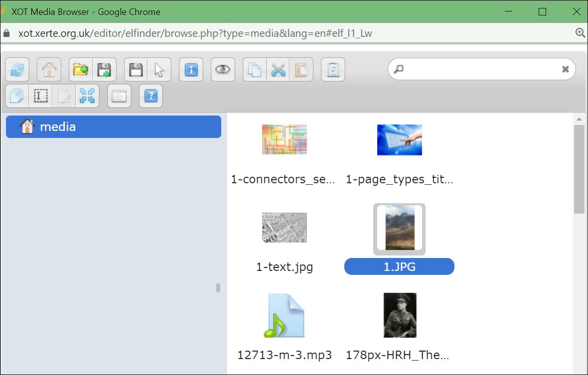Screen dimensions: 588x375
Task: Open the Get Info icon
Action: click(191, 70)
